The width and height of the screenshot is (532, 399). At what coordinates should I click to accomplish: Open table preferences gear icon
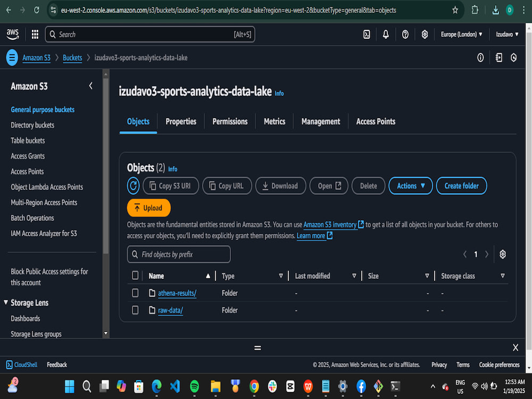503,254
